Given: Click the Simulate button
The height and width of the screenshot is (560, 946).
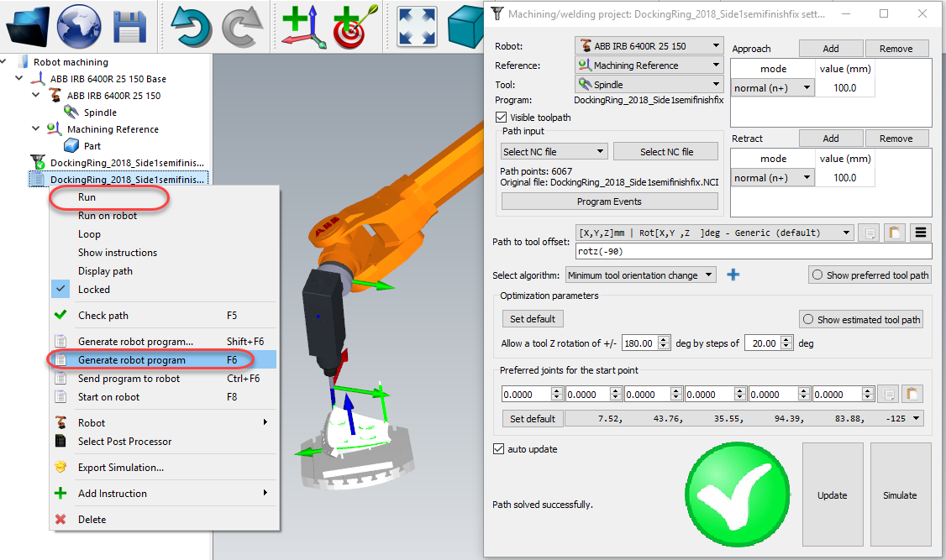Looking at the screenshot, I should (x=900, y=495).
